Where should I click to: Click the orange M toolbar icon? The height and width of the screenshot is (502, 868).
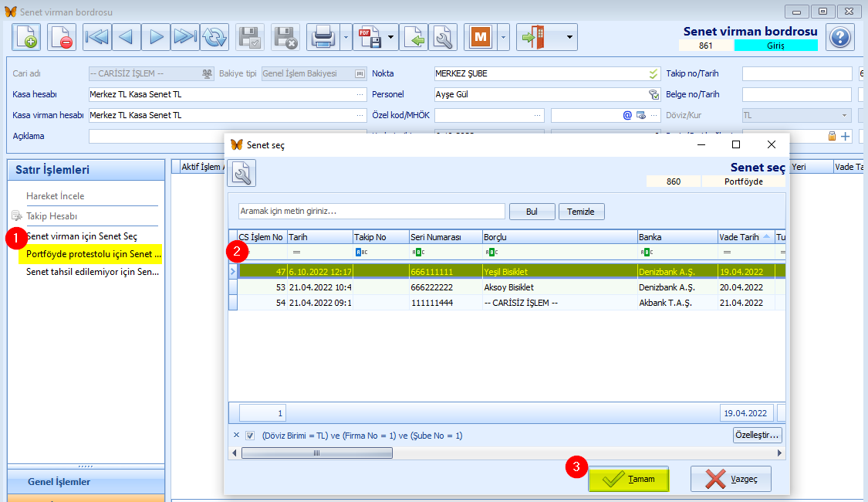(481, 37)
